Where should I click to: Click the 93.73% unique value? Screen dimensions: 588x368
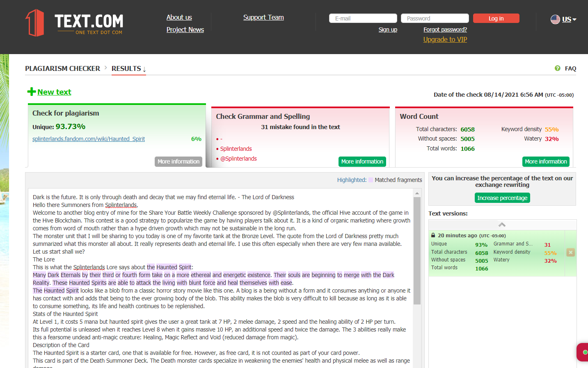pyautogui.click(x=71, y=127)
